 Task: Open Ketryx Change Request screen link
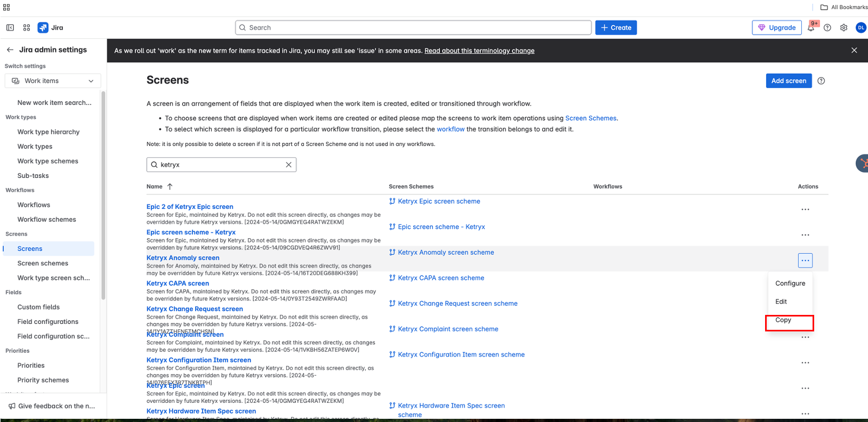[x=195, y=309]
